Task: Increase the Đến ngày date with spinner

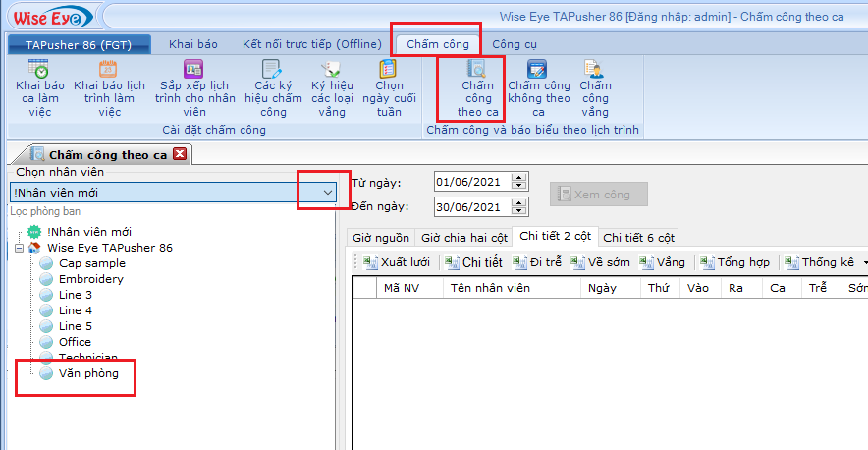Action: point(519,202)
